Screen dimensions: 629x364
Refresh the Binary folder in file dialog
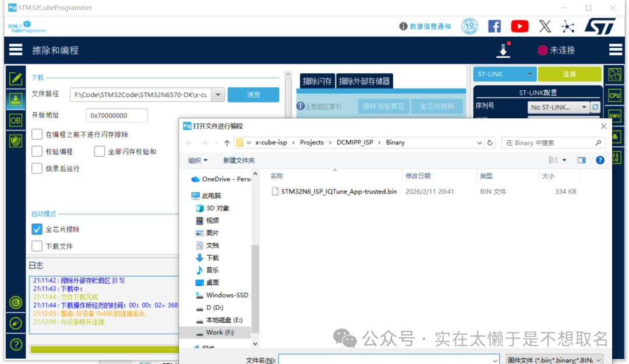point(490,143)
